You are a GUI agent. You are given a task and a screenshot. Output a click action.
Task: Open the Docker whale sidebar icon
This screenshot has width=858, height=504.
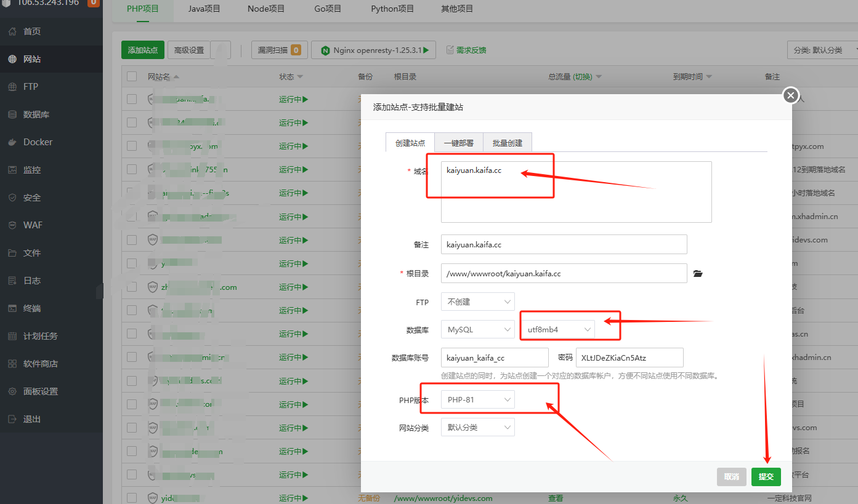pos(12,142)
